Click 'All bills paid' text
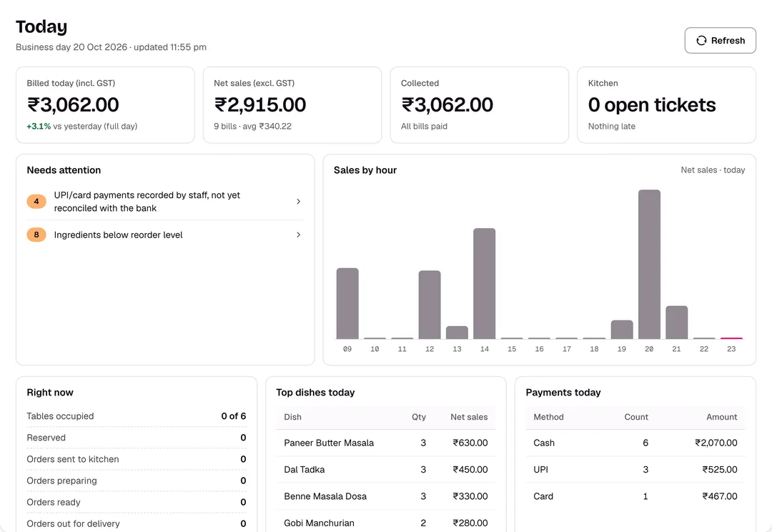The width and height of the screenshot is (772, 532). [424, 126]
